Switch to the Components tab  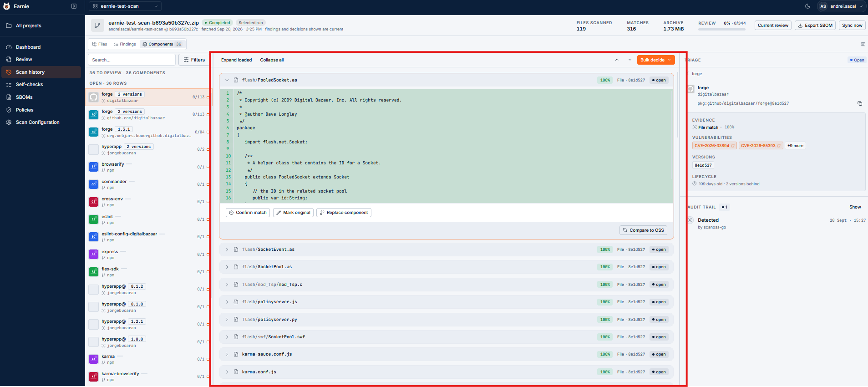coord(162,44)
